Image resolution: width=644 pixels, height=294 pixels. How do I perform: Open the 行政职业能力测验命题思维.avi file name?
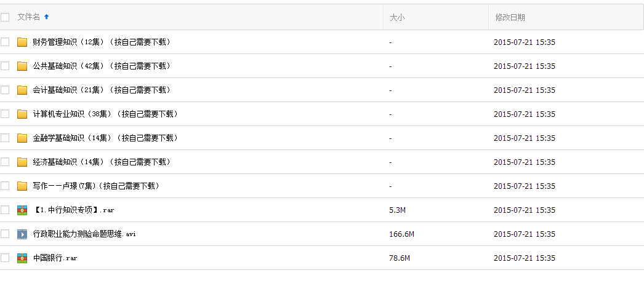[x=84, y=234]
